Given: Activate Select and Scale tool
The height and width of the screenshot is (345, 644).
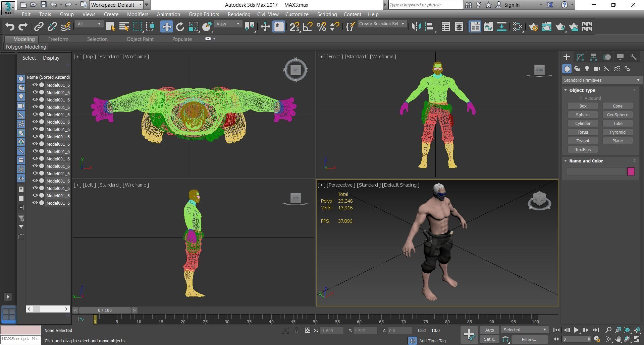Looking at the screenshot, I should click(194, 27).
